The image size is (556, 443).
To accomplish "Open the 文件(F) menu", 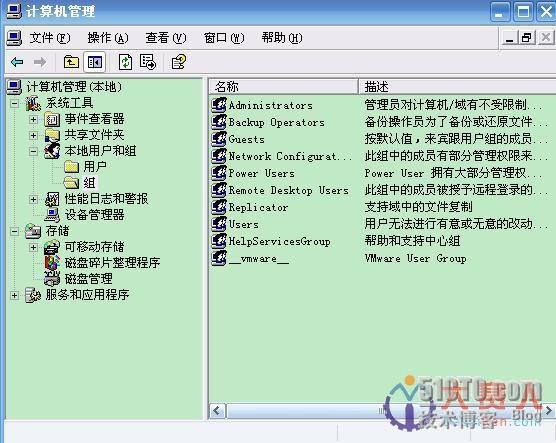I will click(50, 38).
